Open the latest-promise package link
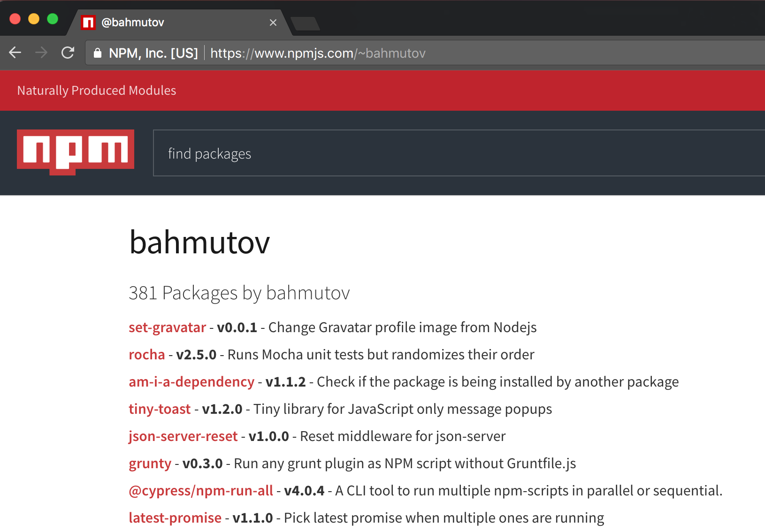 coord(175,518)
